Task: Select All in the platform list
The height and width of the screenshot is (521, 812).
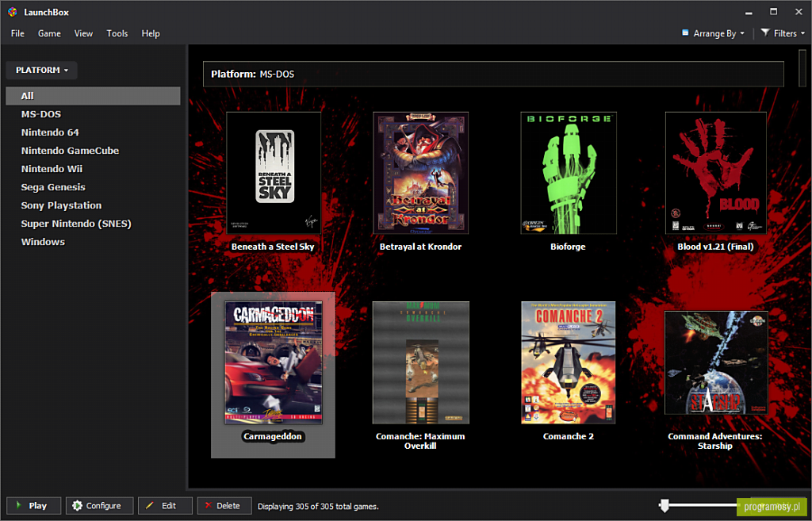Action: (x=94, y=96)
